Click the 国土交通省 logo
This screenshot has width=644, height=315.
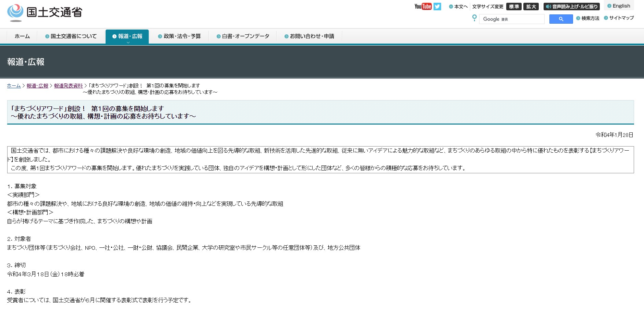tap(45, 13)
